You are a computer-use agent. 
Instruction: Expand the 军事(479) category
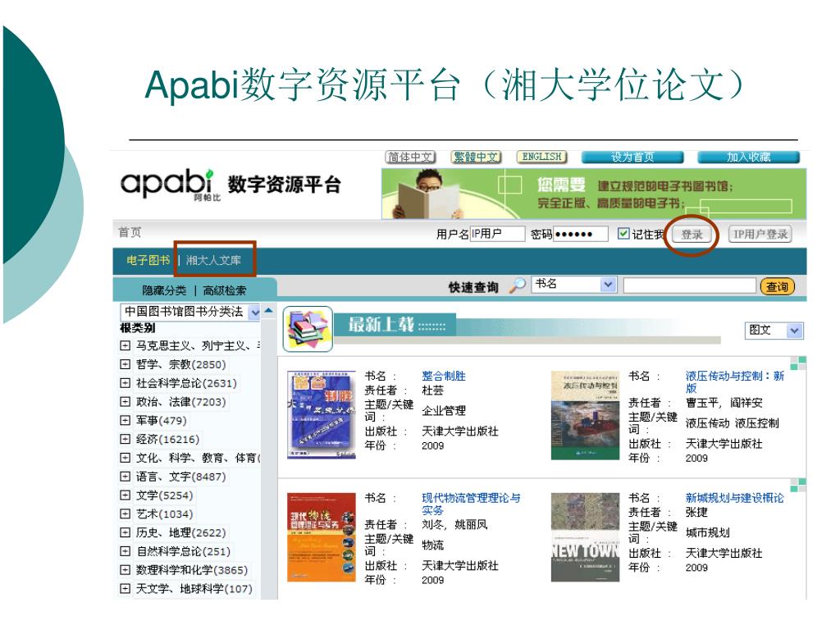pyautogui.click(x=125, y=421)
